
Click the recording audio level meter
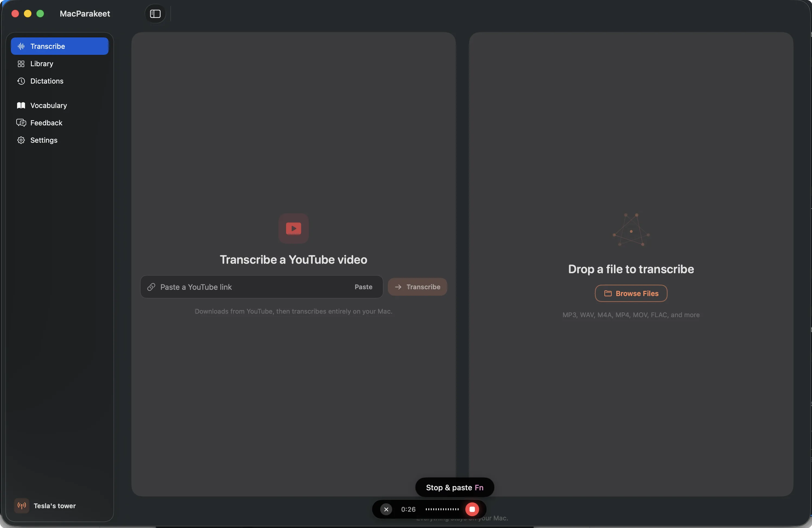(442, 509)
